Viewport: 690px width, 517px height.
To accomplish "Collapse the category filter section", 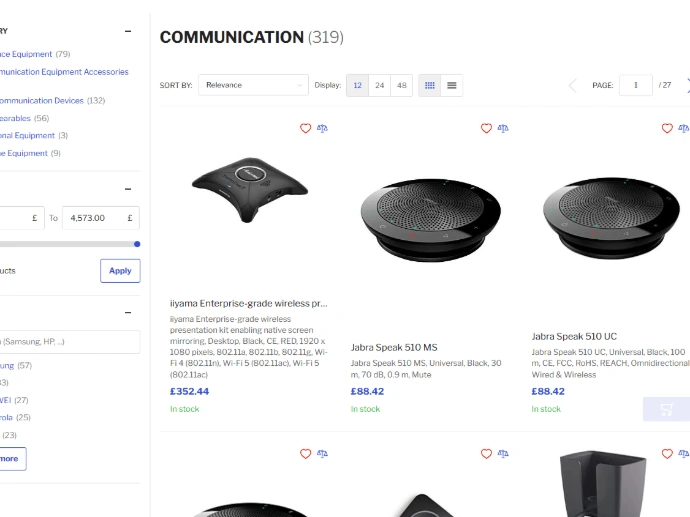I will click(x=128, y=31).
